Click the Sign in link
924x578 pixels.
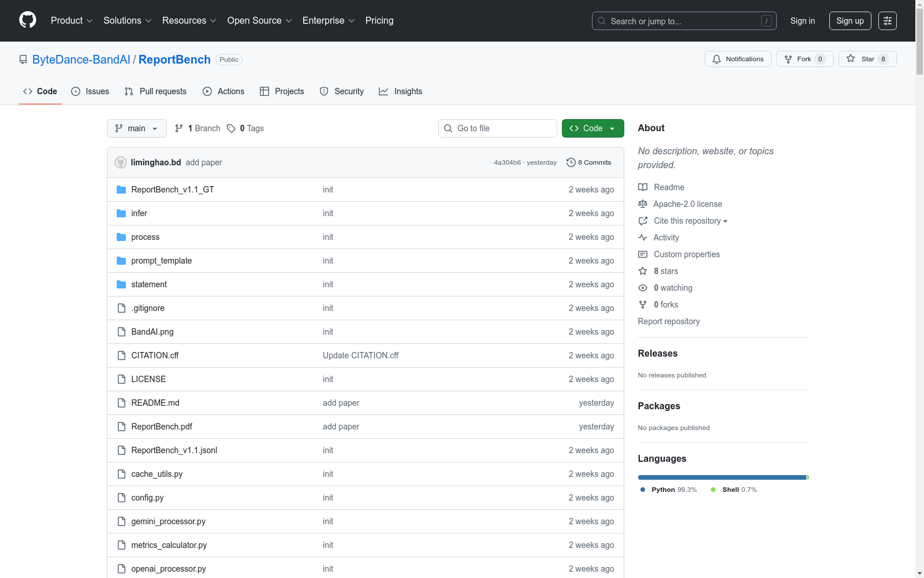pos(803,21)
